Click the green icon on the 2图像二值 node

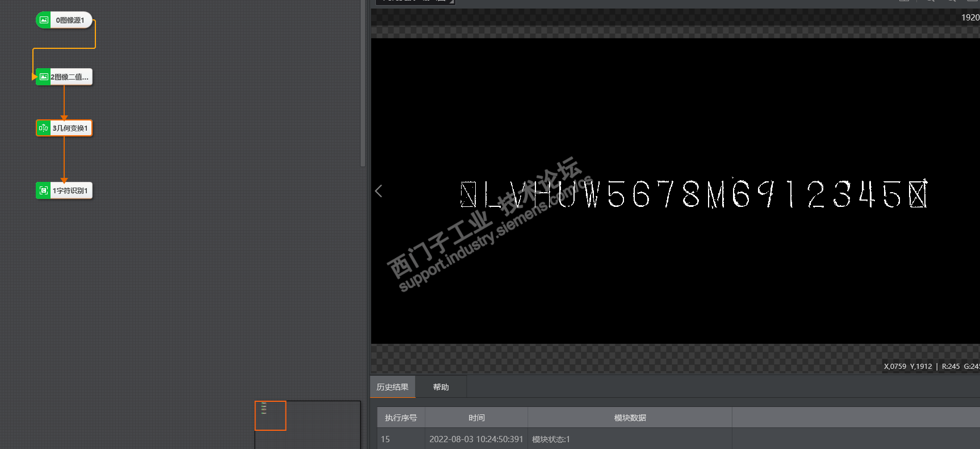[44, 77]
